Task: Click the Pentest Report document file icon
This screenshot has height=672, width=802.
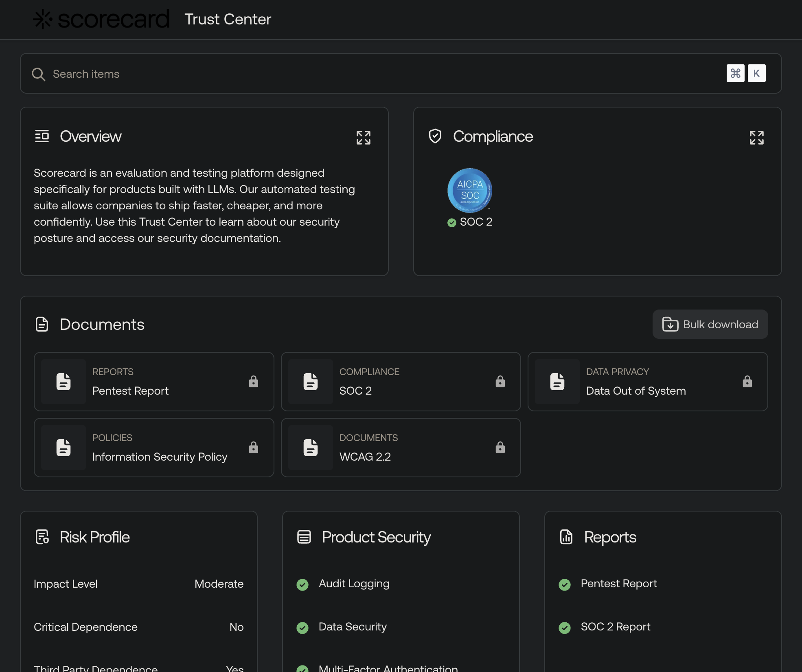Action: (64, 382)
